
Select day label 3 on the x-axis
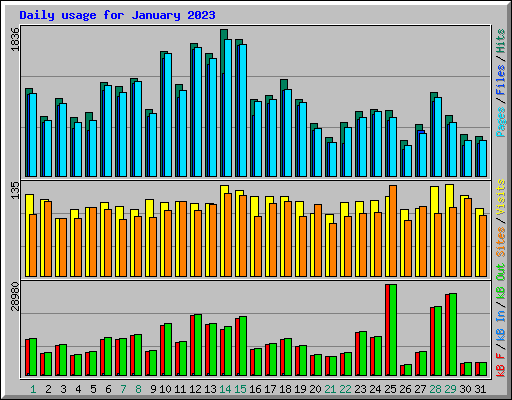[x=63, y=389]
